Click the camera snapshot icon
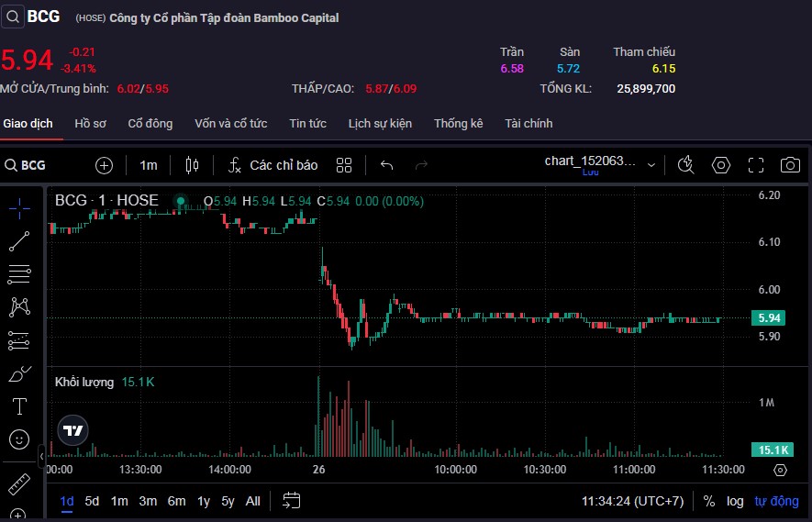 point(789,165)
